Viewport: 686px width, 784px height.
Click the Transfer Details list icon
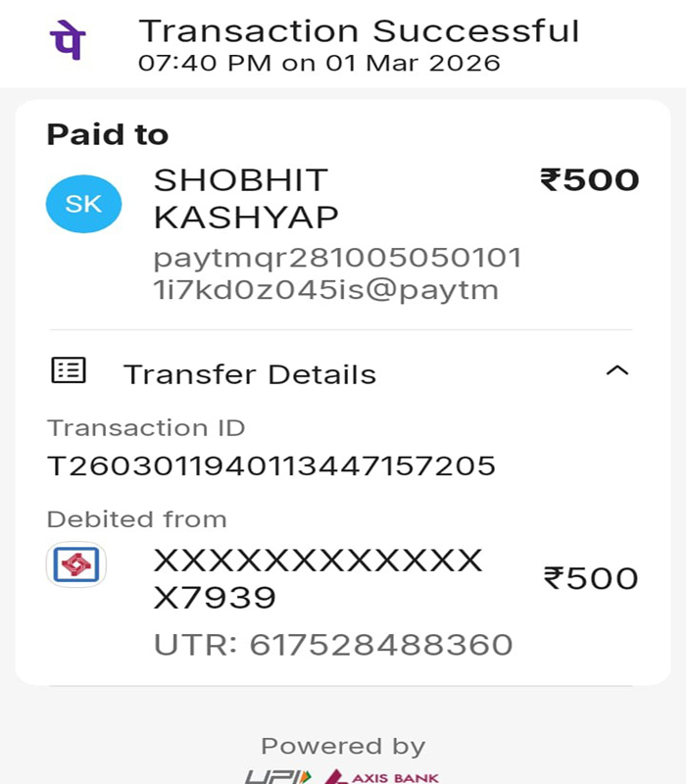69,370
